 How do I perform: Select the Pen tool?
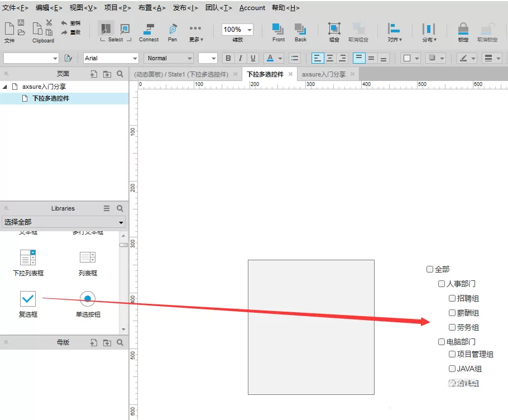tap(172, 32)
